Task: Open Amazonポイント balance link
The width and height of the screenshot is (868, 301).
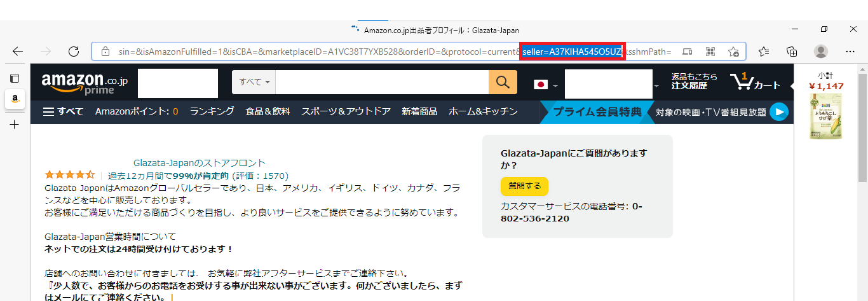Action: 137,111
